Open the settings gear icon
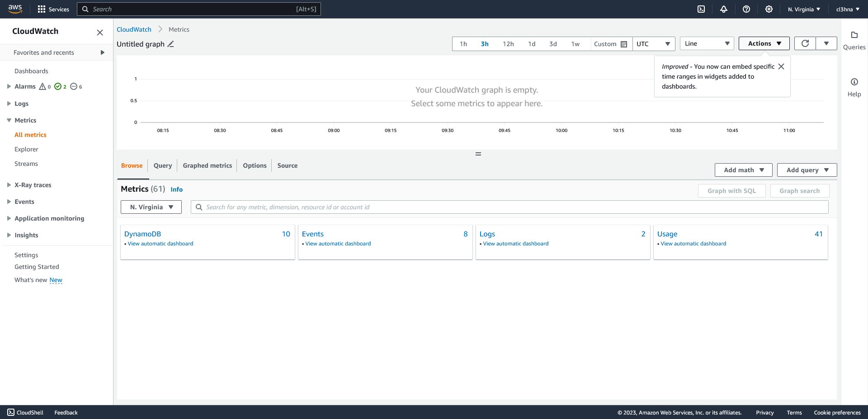868x419 pixels. click(769, 9)
